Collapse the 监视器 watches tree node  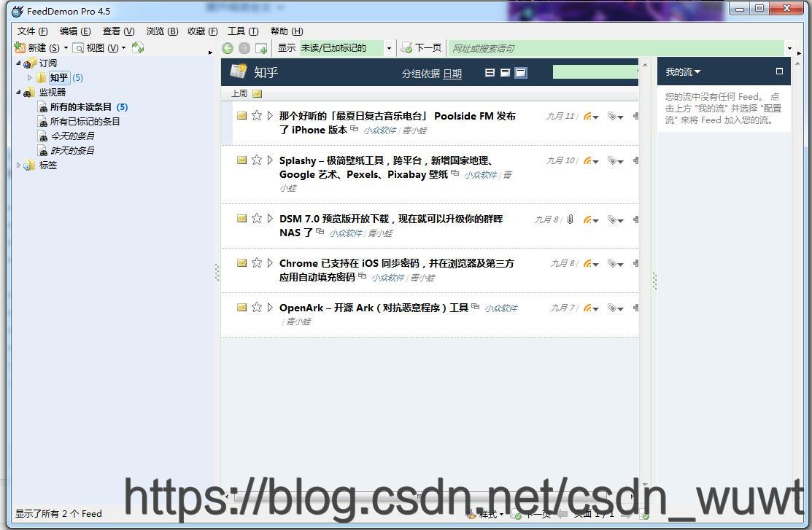click(x=19, y=92)
